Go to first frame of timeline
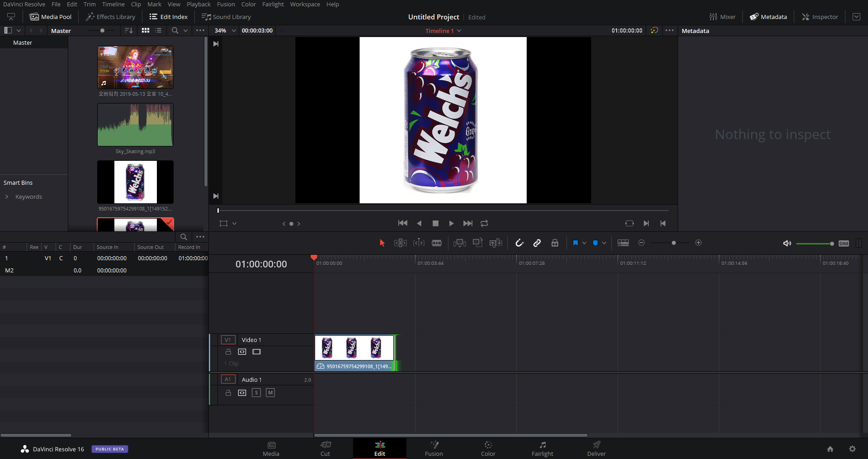The image size is (868, 459). (402, 223)
